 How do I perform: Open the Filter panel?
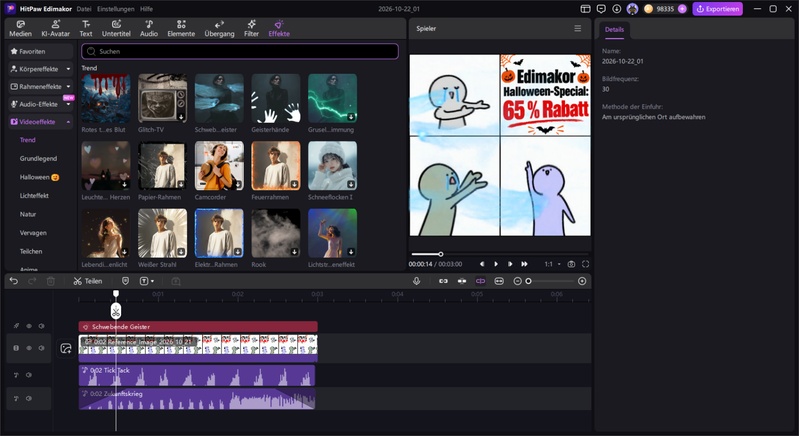(251, 29)
